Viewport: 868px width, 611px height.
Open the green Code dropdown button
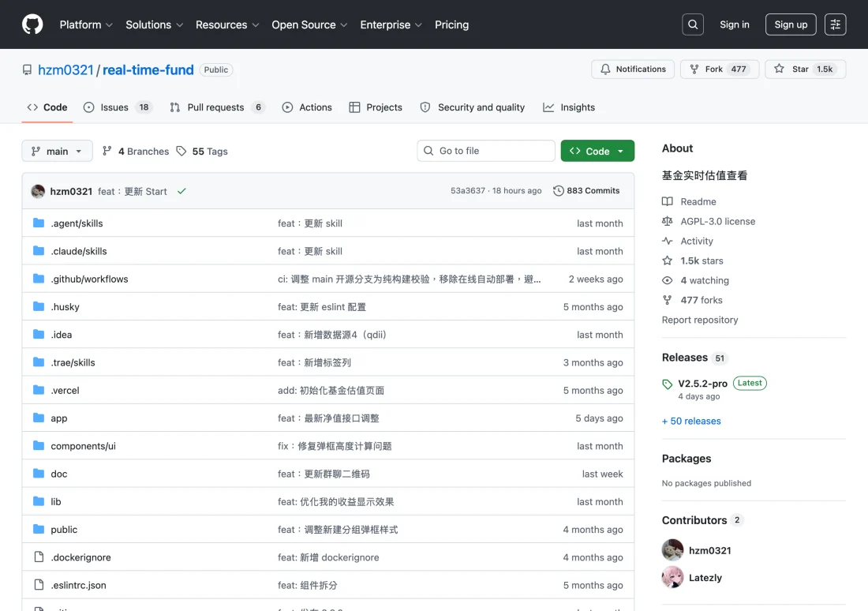[x=597, y=151]
